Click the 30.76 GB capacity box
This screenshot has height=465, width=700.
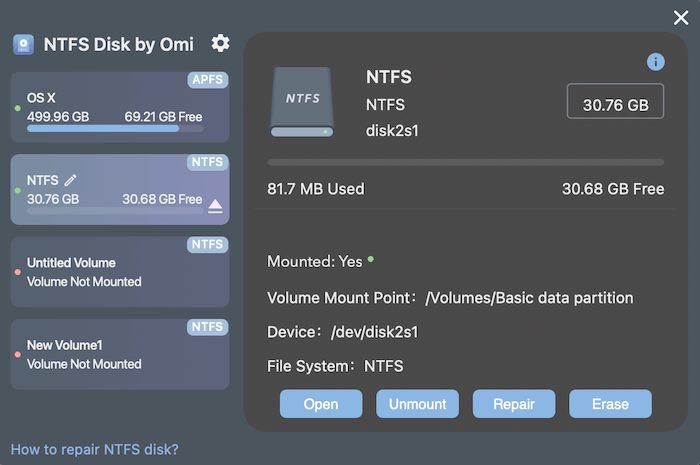point(615,101)
